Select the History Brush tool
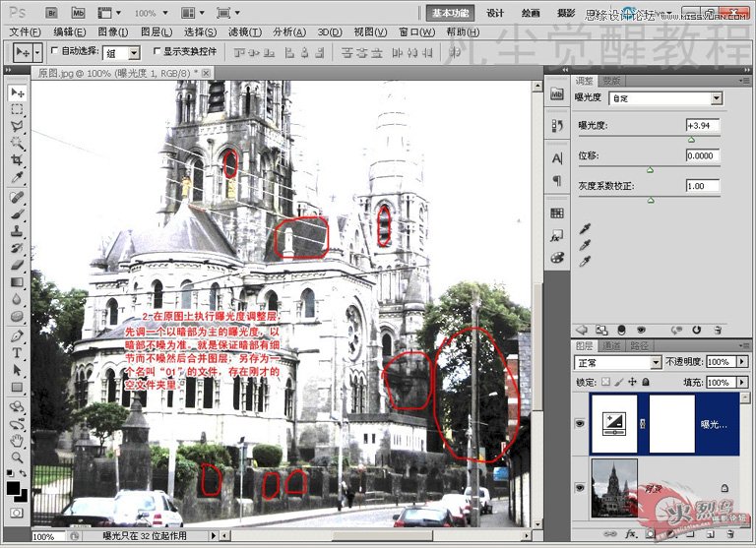Screen dimensions: 756x548 click(18, 248)
